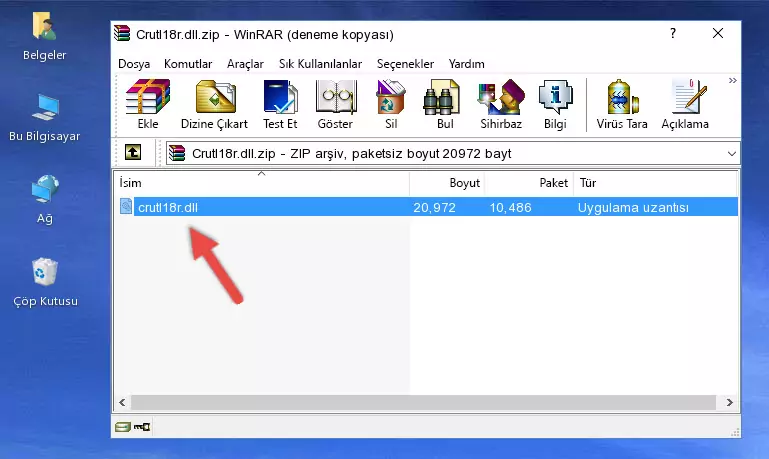Click horizontal scrollbar left arrow
The image size is (769, 459).
(x=122, y=403)
